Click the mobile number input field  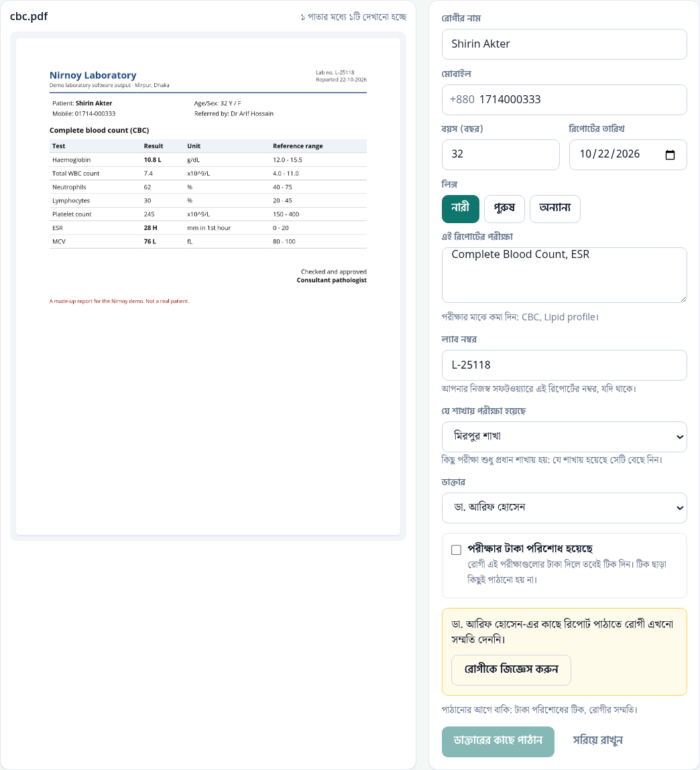tap(564, 100)
